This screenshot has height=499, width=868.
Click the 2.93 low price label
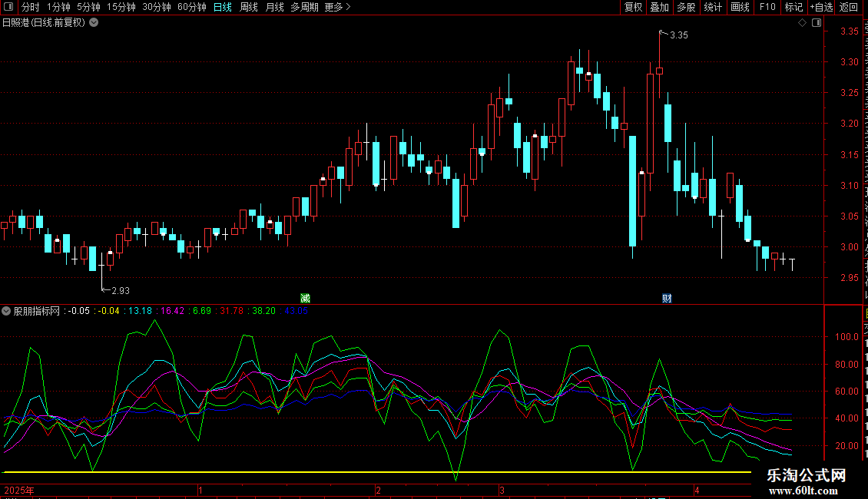[120, 290]
